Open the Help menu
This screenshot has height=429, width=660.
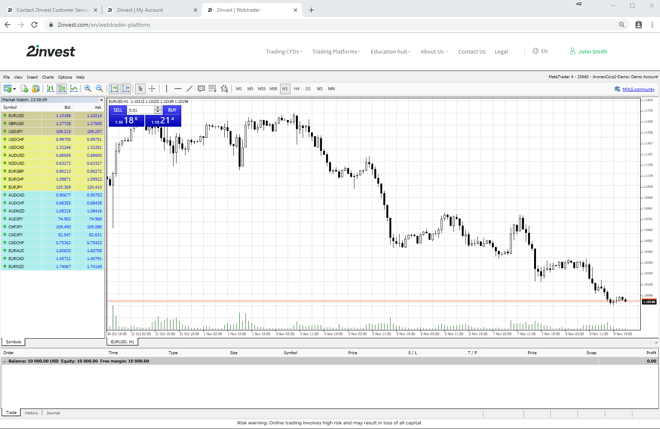pos(80,77)
